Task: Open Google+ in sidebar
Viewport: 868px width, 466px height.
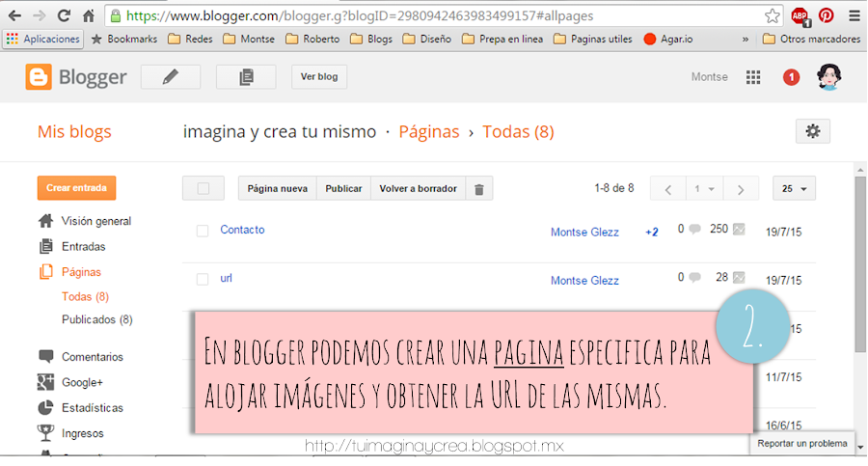Action: coord(70,382)
